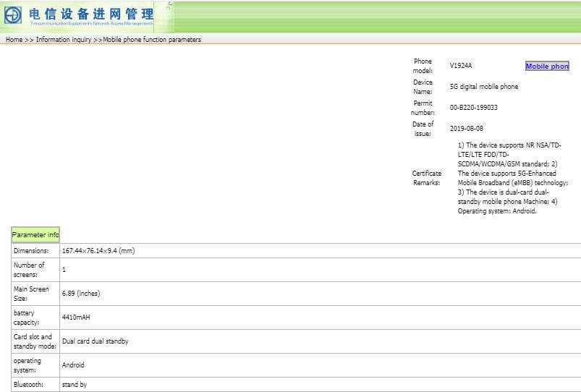Select main screen size 6.89 (inches)
Image resolution: width=581 pixels, height=392 pixels.
[81, 294]
